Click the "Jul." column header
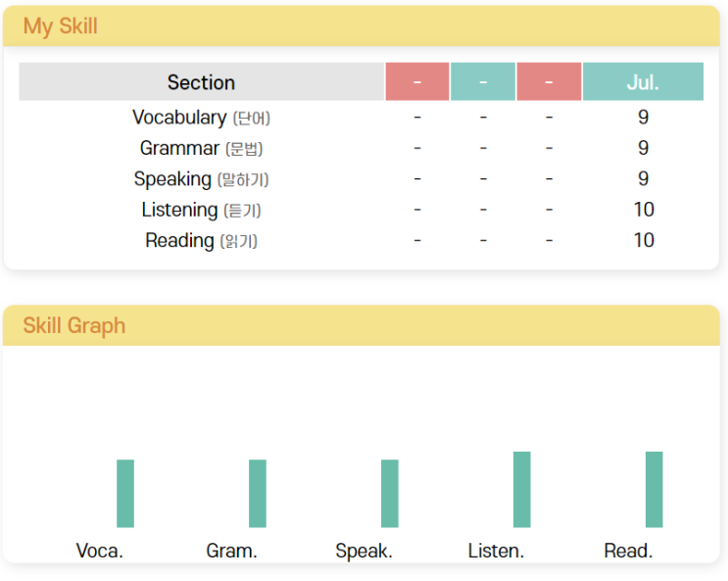 pyautogui.click(x=643, y=82)
